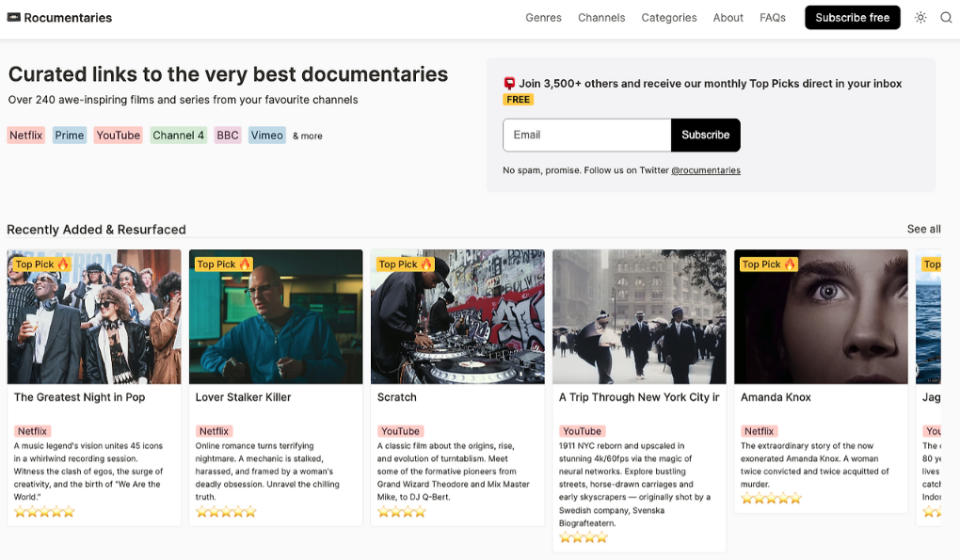Click Top Pick badge on Scratch
The width and height of the screenshot is (960, 560).
[x=406, y=264]
